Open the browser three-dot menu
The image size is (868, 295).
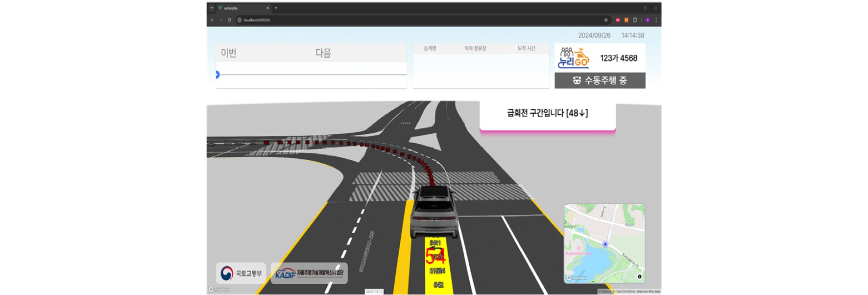coord(656,20)
